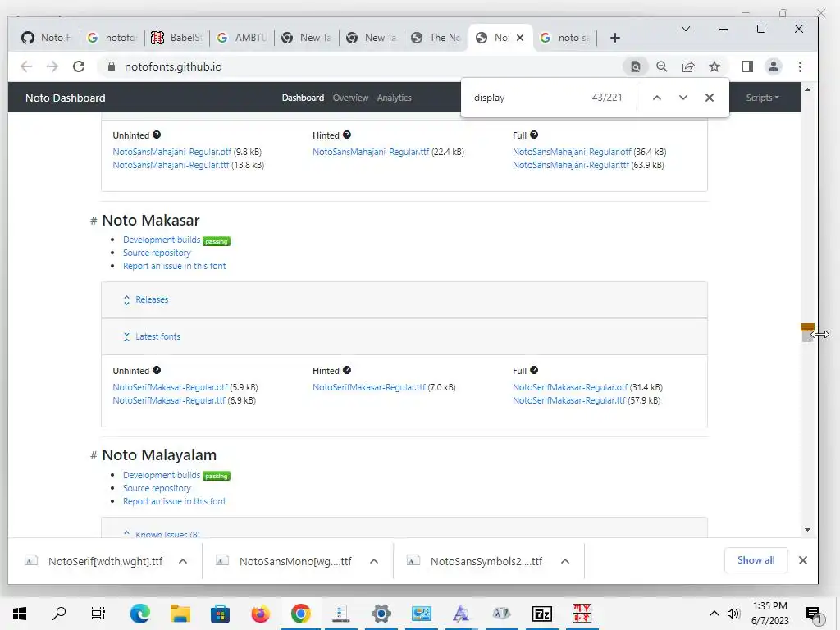The image size is (840, 630).
Task: Click Unhinted help icon in Mahajani section
Action: coord(157,135)
